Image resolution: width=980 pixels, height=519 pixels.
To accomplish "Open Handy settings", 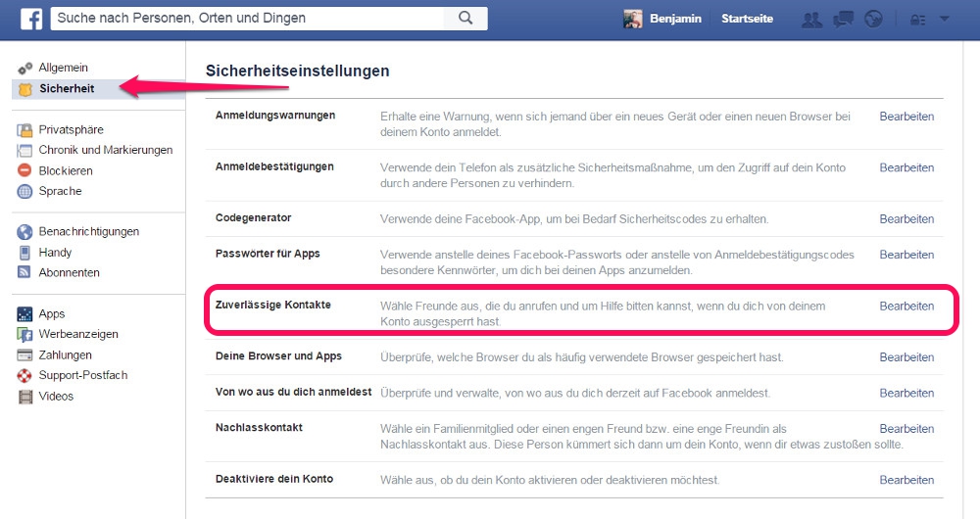I will point(55,253).
